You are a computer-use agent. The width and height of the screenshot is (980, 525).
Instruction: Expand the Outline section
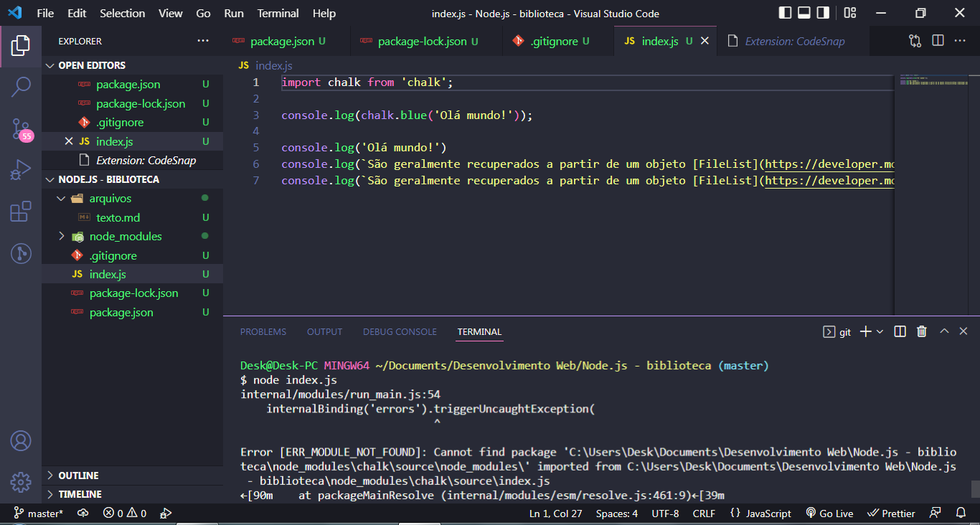coord(133,476)
